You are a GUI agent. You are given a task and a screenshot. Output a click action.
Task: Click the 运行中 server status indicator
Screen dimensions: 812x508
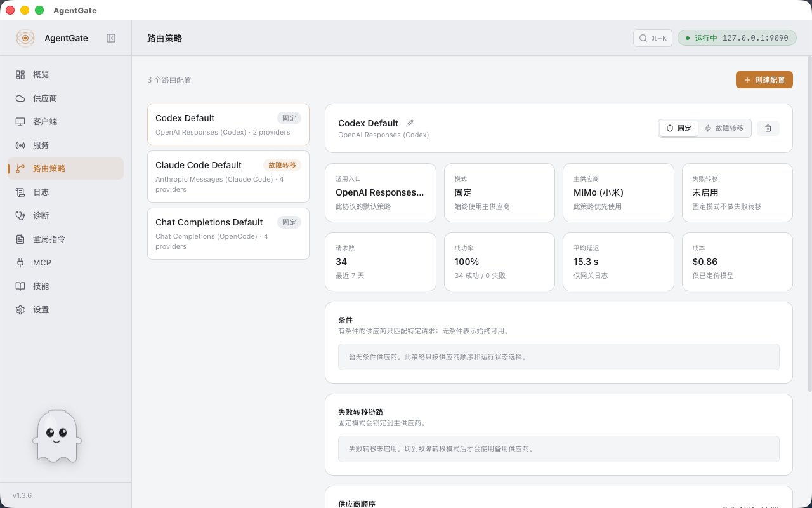tap(737, 38)
